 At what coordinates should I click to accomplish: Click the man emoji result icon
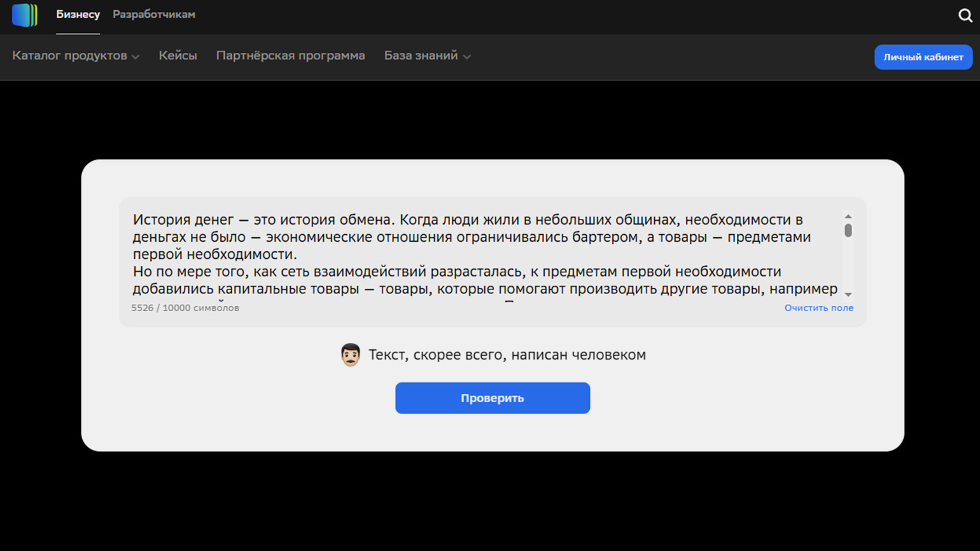coord(351,355)
